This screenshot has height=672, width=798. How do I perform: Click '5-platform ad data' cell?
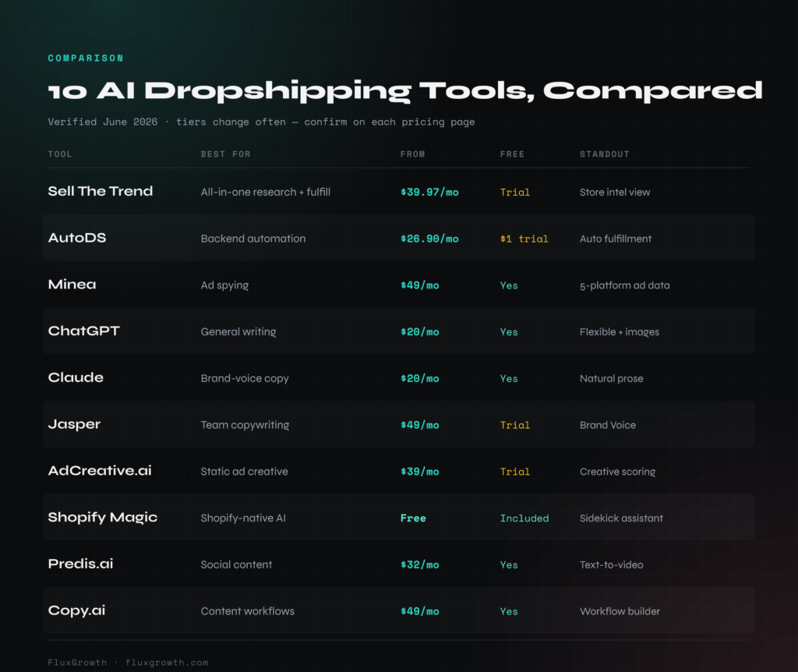624,285
